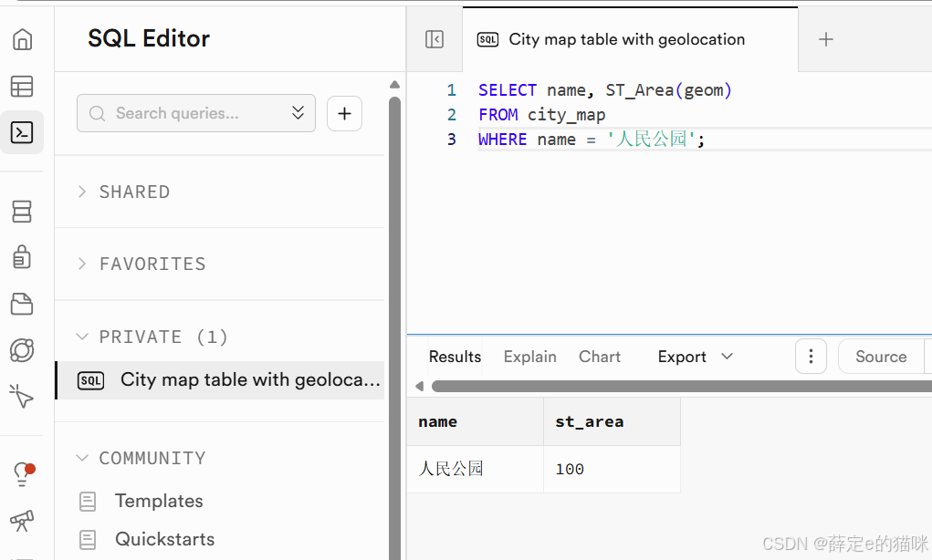Open the three-dot more options menu

coord(811,357)
